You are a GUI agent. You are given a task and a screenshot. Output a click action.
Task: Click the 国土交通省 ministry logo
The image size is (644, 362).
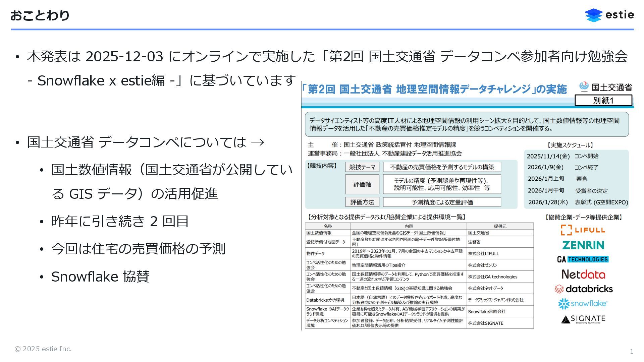[605, 87]
